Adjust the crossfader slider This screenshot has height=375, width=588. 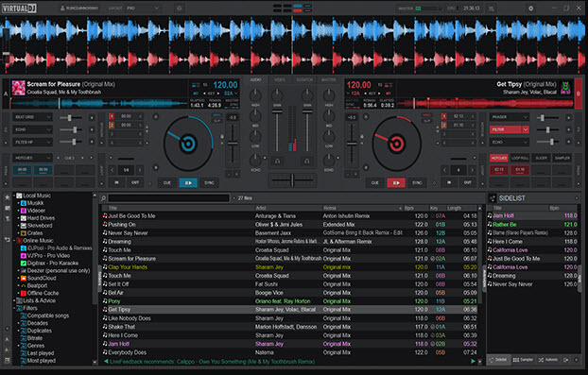pyautogui.click(x=292, y=180)
